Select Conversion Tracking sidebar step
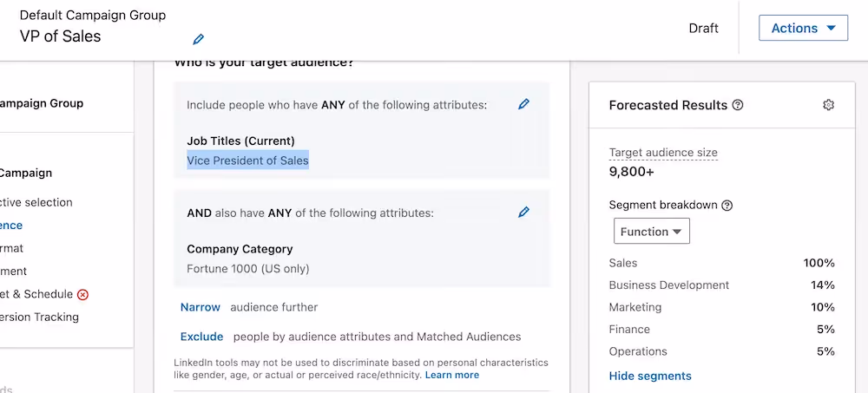 pos(39,318)
